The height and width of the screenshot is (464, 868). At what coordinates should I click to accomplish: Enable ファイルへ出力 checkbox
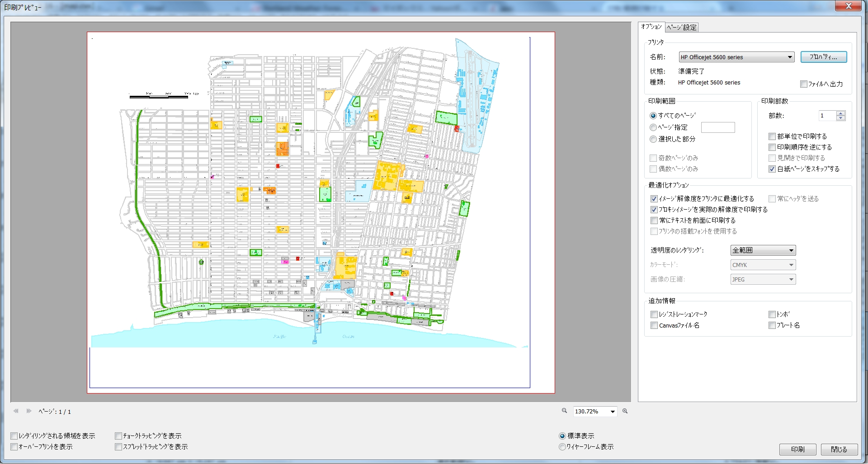click(x=804, y=84)
